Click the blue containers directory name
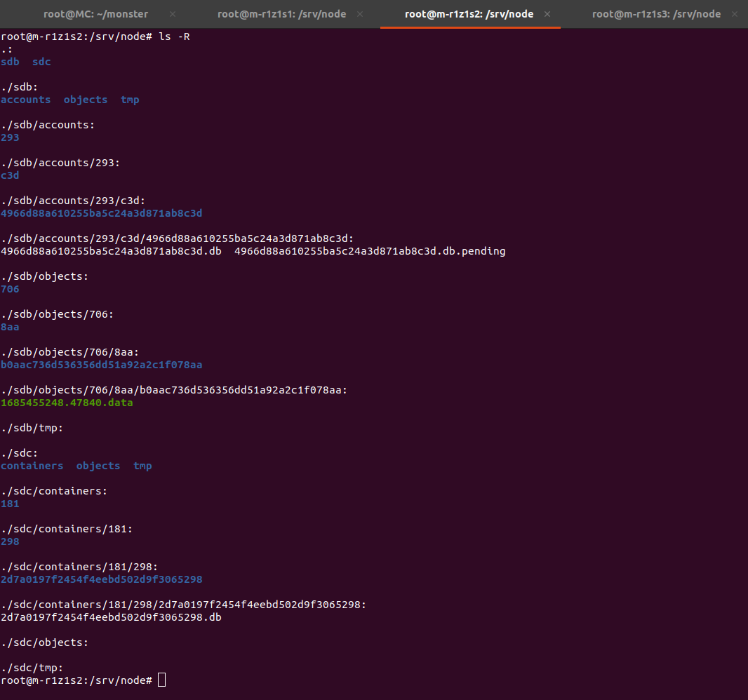 (x=32, y=466)
